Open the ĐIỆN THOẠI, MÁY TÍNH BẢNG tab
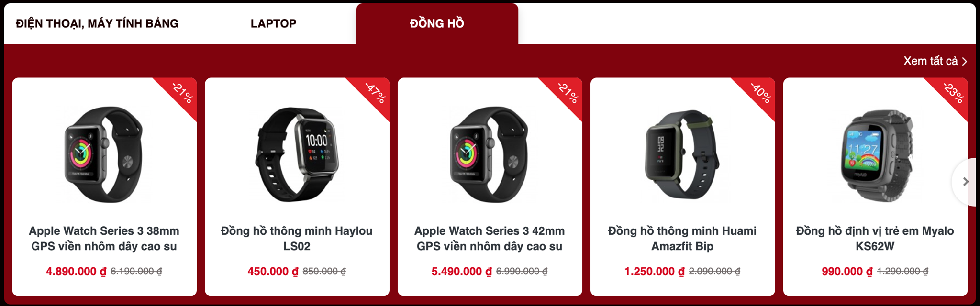 tap(97, 23)
